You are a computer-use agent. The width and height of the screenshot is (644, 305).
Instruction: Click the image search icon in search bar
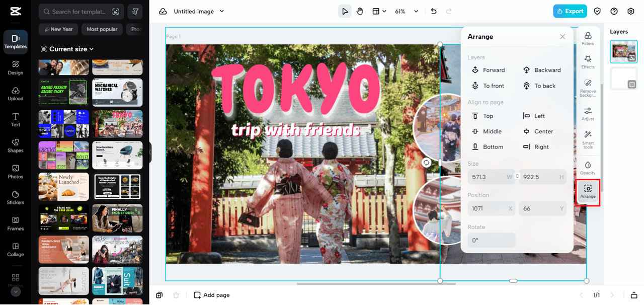click(x=116, y=12)
